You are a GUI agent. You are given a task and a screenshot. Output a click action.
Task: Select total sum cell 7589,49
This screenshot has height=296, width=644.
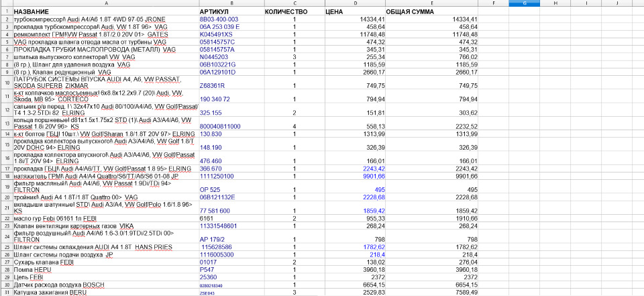(x=431, y=292)
